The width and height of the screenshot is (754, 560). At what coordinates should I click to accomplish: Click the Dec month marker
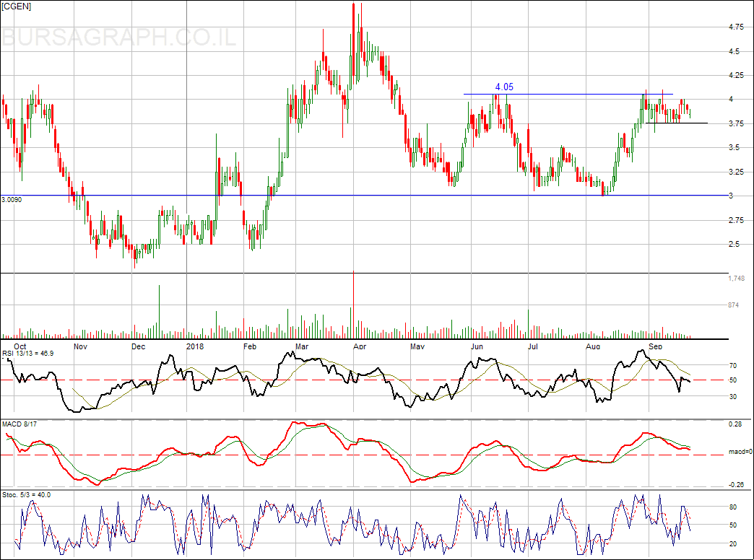click(139, 346)
